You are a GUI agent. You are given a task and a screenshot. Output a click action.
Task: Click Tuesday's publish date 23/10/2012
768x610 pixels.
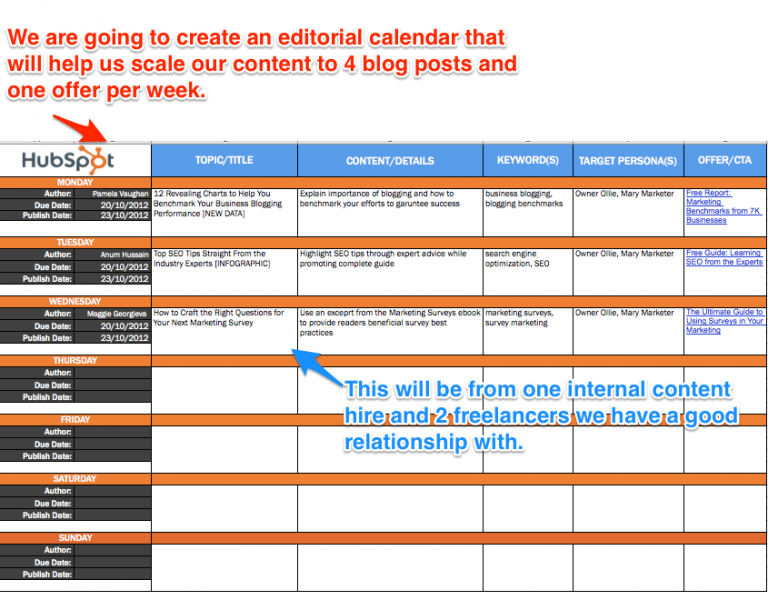(113, 278)
